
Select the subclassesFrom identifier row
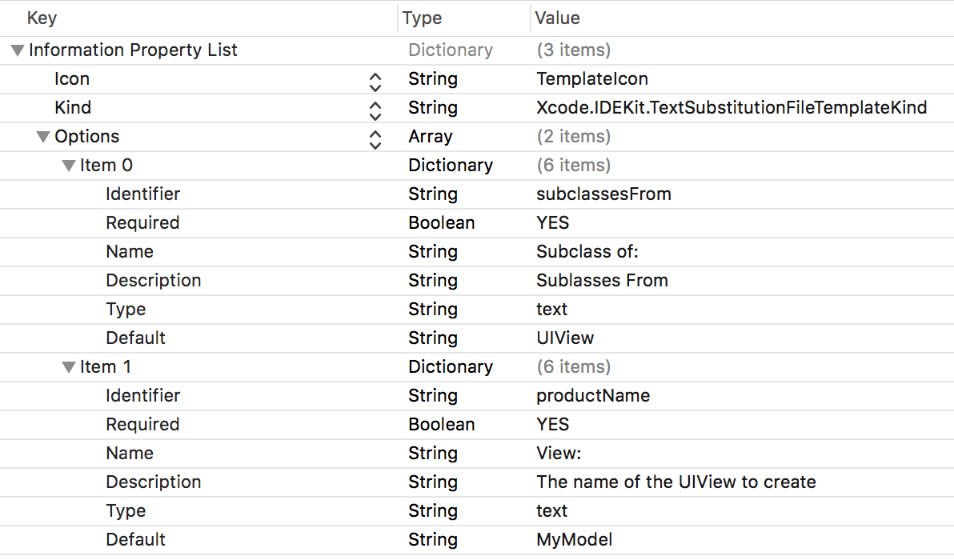603,194
